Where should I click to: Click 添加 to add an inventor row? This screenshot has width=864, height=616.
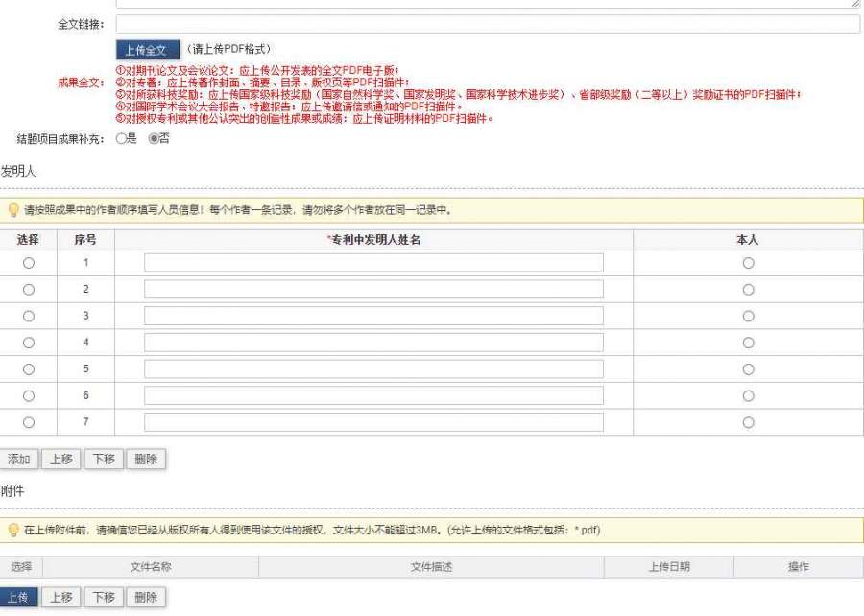coord(19,460)
